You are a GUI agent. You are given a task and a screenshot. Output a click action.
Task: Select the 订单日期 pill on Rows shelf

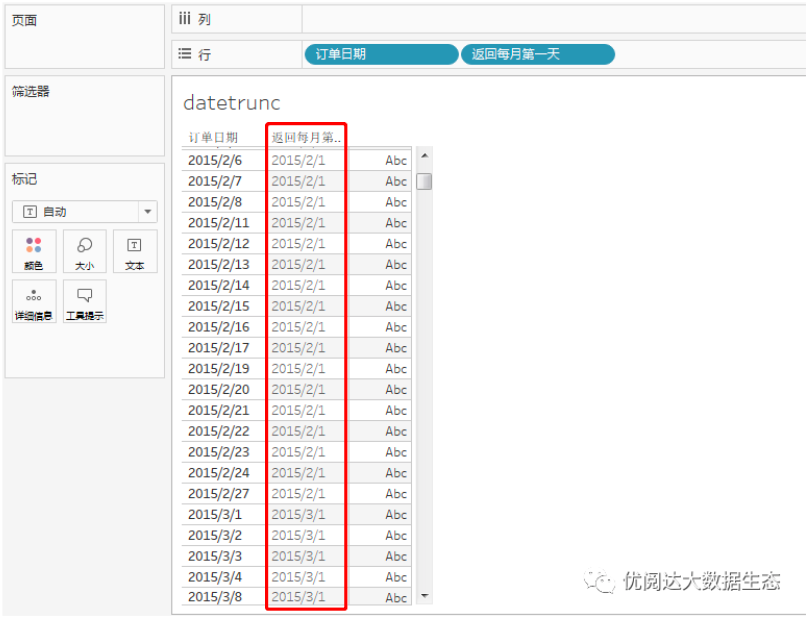click(380, 54)
